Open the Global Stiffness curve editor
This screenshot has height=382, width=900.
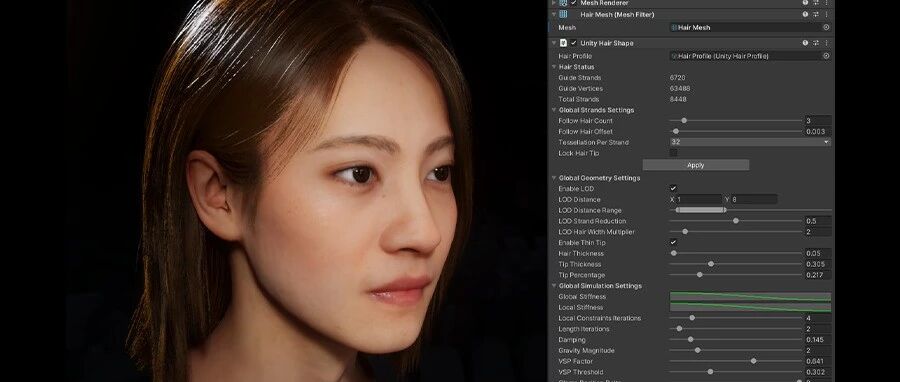(750, 297)
